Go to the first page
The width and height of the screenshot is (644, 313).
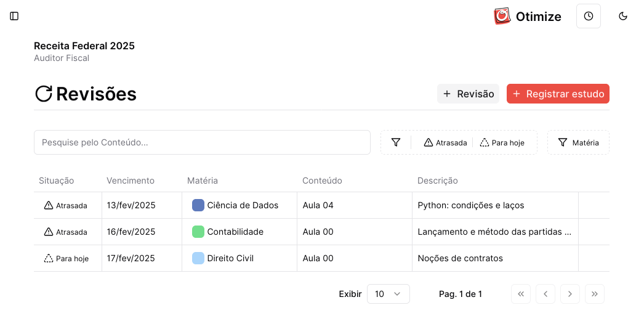(x=520, y=294)
